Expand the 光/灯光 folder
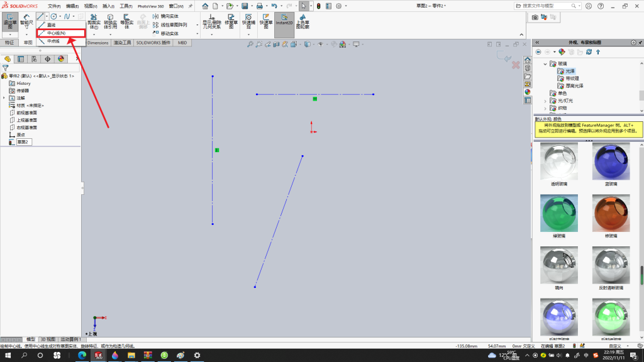The width and height of the screenshot is (644, 362). (545, 101)
